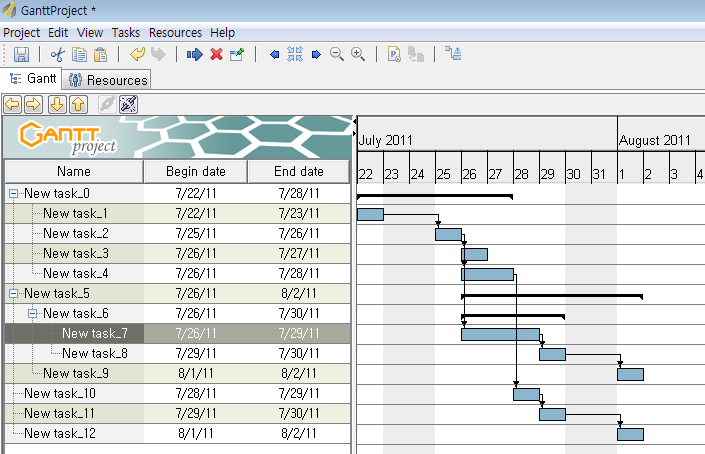Open the Resources menu

pos(175,33)
